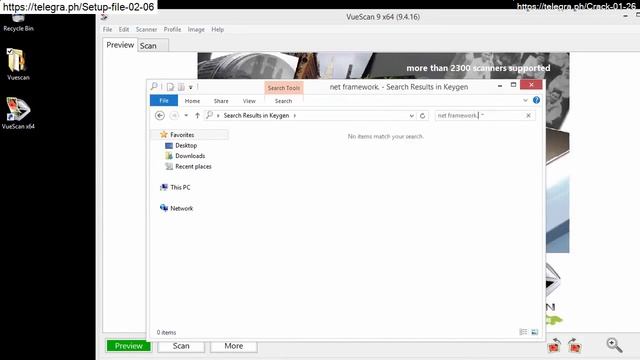Click Scan button at VueScan bottom

click(x=181, y=346)
